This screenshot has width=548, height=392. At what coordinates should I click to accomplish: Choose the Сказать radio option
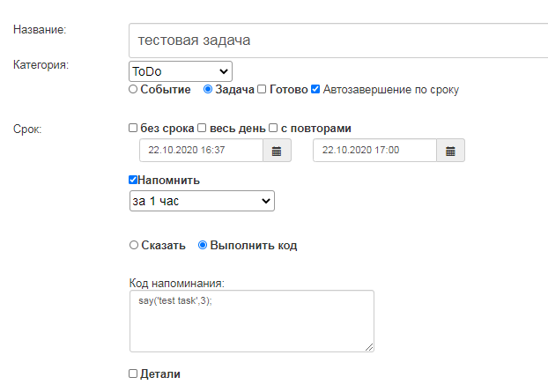(133, 245)
